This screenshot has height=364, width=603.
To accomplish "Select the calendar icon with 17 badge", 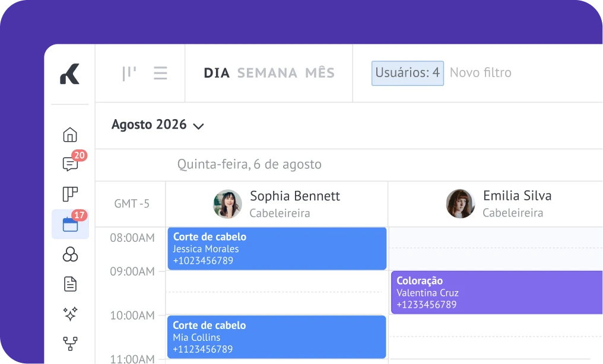I will (71, 224).
